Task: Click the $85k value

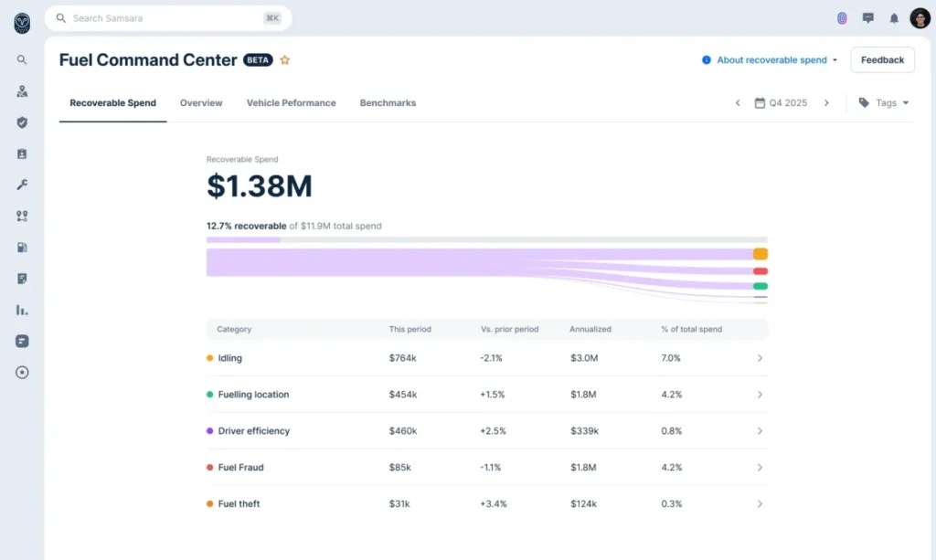Action: point(400,467)
